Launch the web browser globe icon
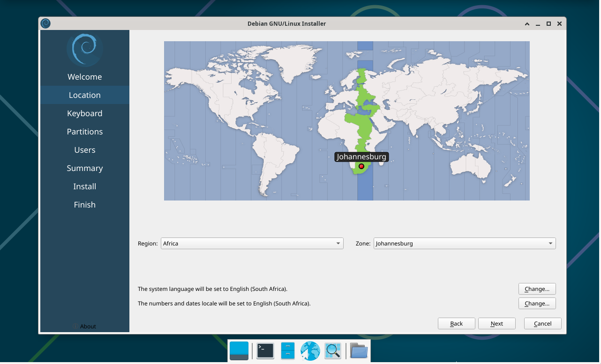The width and height of the screenshot is (601, 364). 310,350
